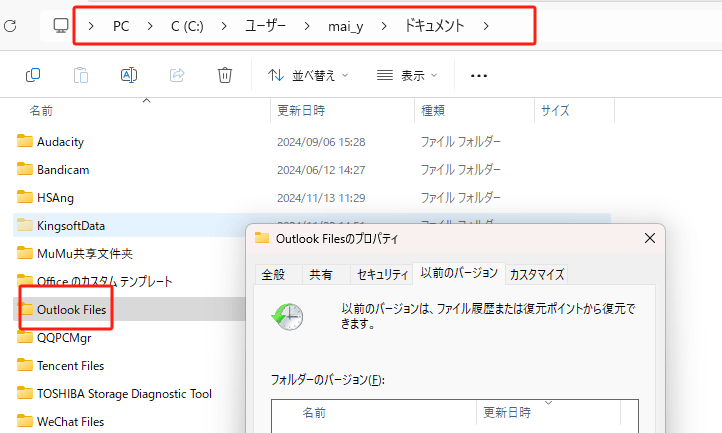
Task: Click the Copy icon in toolbar
Action: coord(33,75)
